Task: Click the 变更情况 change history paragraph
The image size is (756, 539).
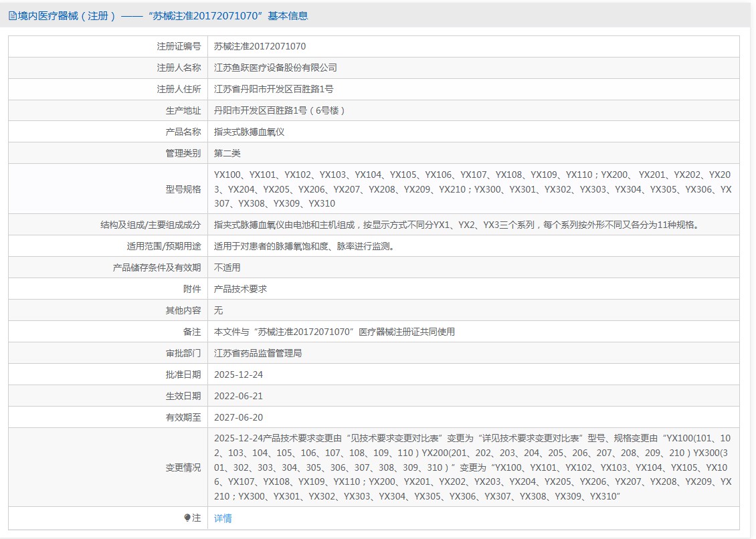Action: tap(472, 467)
